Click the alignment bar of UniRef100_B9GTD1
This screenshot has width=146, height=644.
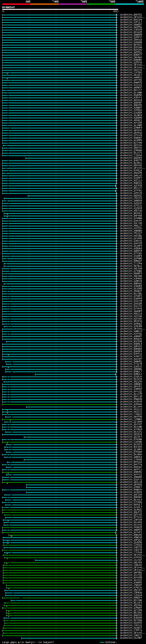[60, 15]
